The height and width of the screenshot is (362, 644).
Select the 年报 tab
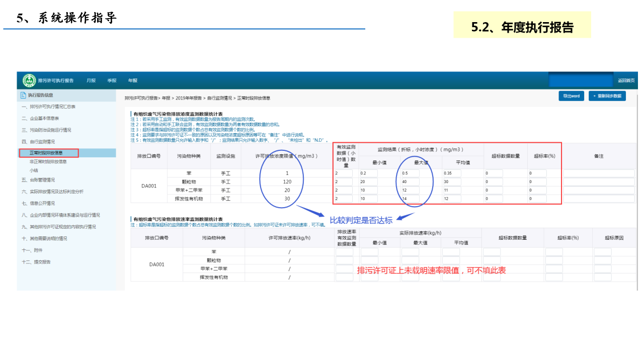coord(132,80)
